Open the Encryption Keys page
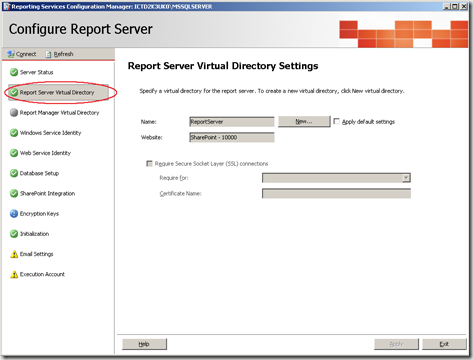 (39, 214)
